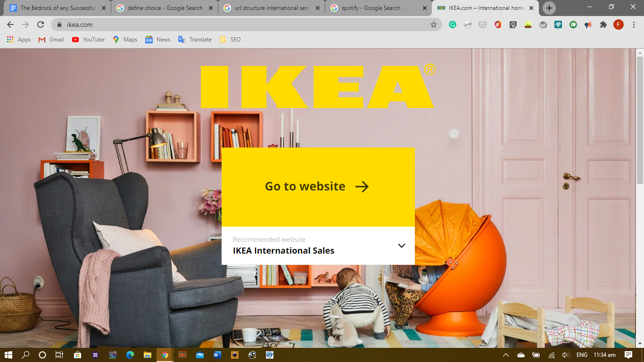Click the ikea.com address bar
644x362 pixels.
click(247, 25)
